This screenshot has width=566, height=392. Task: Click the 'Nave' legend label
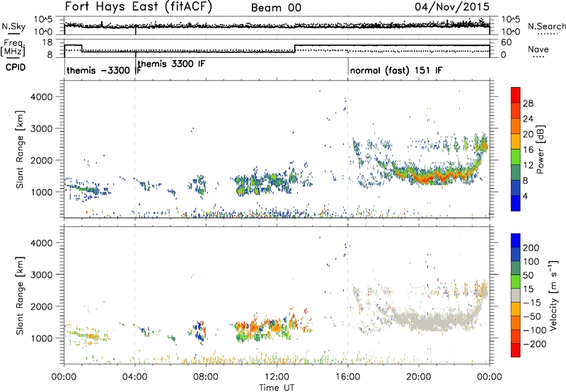(x=538, y=50)
